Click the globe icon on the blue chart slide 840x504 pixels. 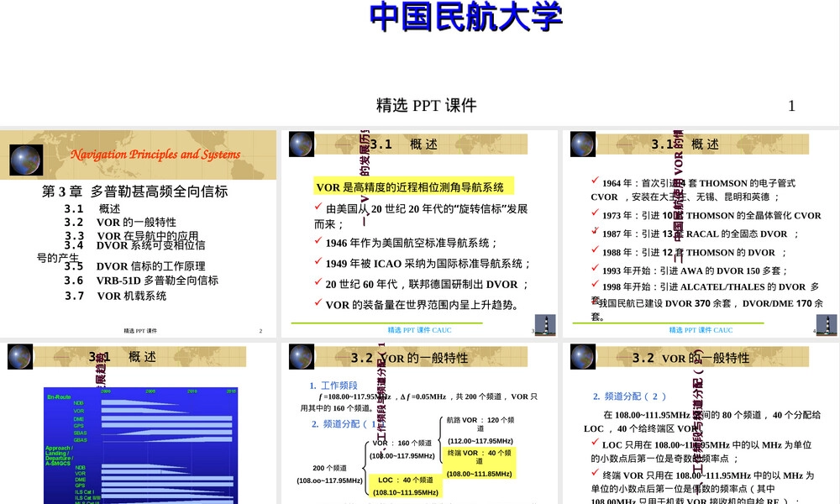pyautogui.click(x=20, y=357)
